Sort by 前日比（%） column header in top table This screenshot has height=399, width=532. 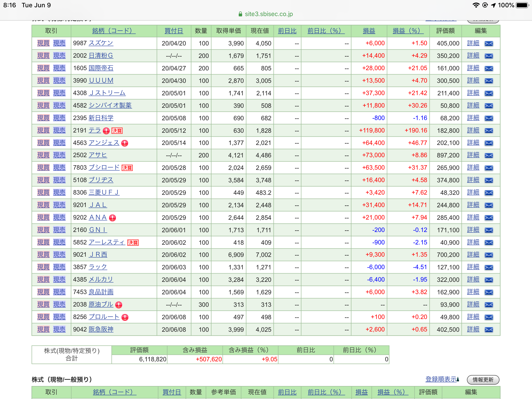pos(326,31)
